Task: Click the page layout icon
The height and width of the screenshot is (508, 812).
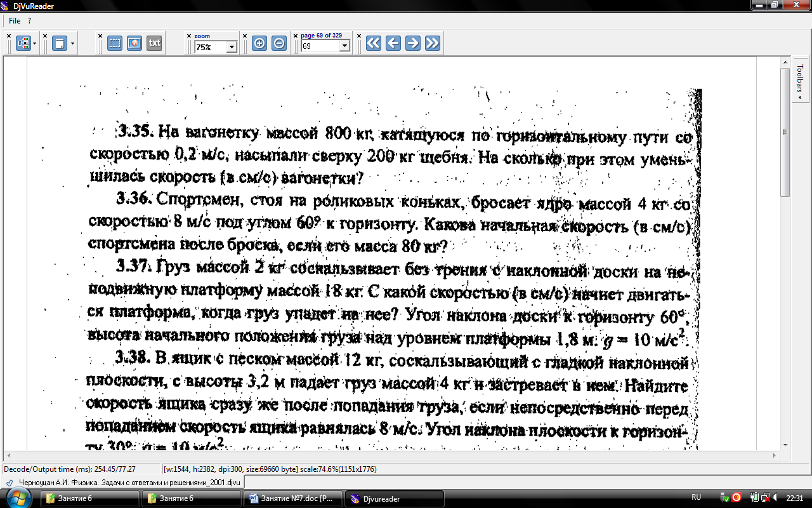Action: coord(60,43)
